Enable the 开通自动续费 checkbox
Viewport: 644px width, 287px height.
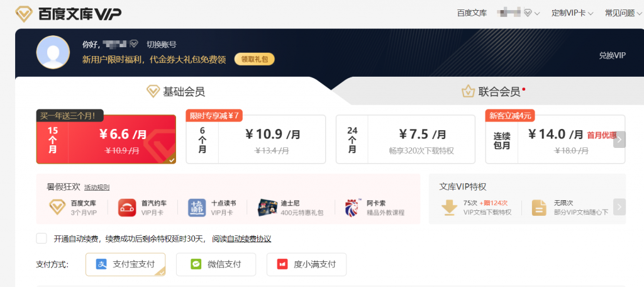coord(42,239)
